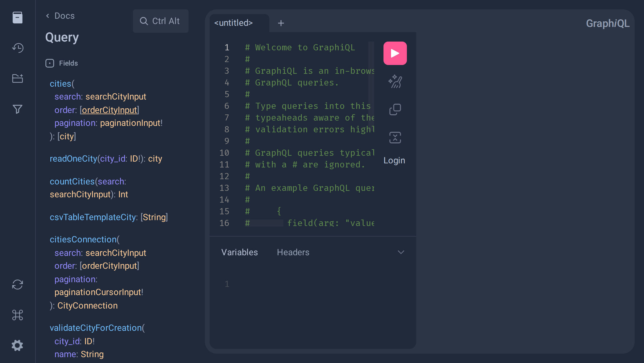Open csvTableTemplateCity field documentation
Screen dimensions: 644x363
[x=93, y=217]
